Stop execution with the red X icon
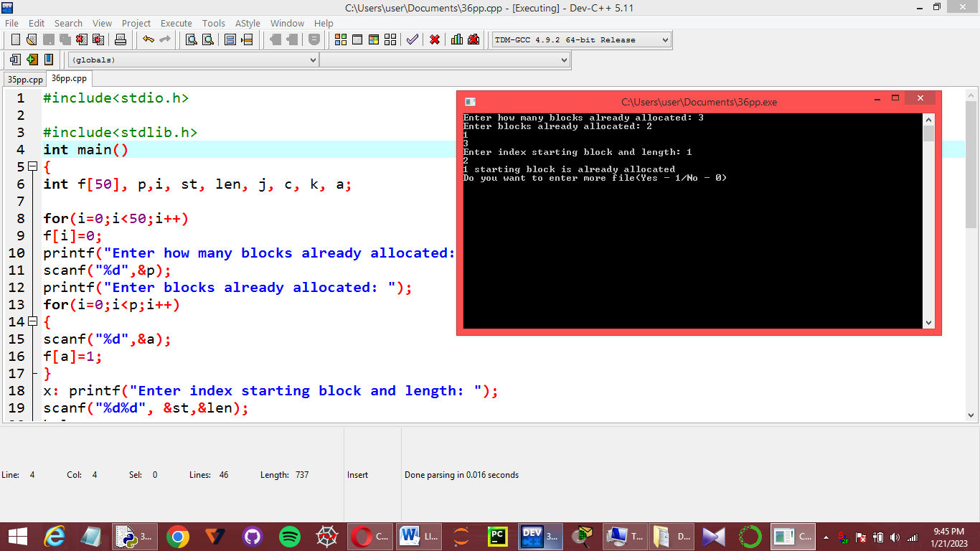This screenshot has height=551, width=980. point(435,39)
